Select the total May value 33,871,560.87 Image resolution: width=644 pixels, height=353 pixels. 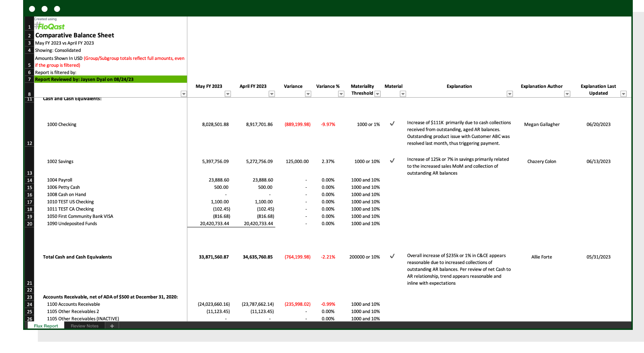pos(214,257)
